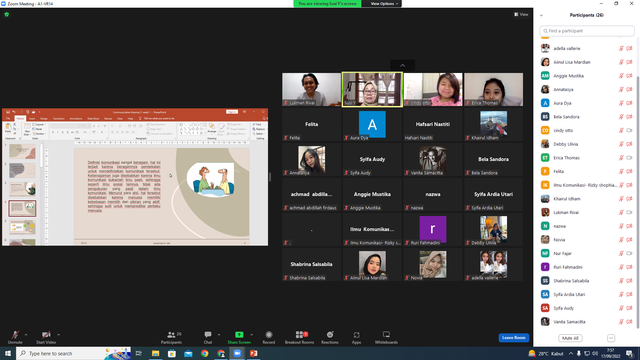Screen dimensions: 640x360
Task: Open Microsoft Store from the taskbar
Action: click(x=172, y=353)
